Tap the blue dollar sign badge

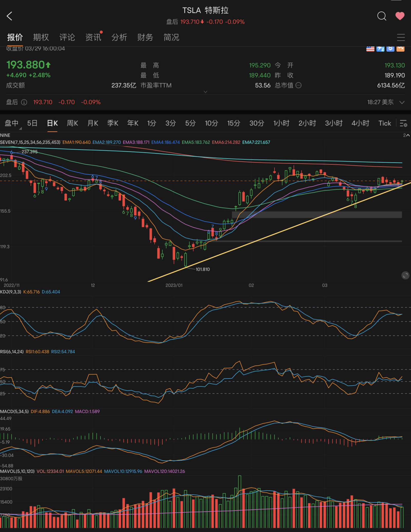(390, 49)
